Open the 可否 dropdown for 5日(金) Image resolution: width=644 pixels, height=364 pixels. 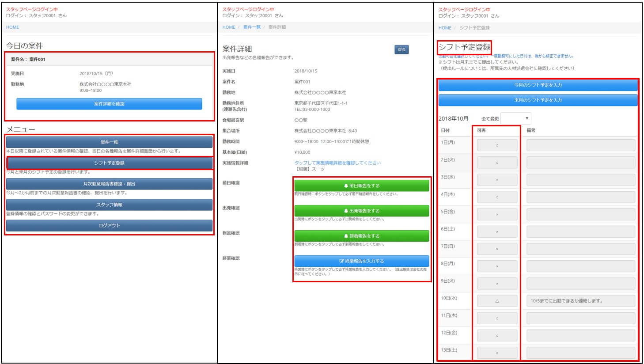click(497, 214)
